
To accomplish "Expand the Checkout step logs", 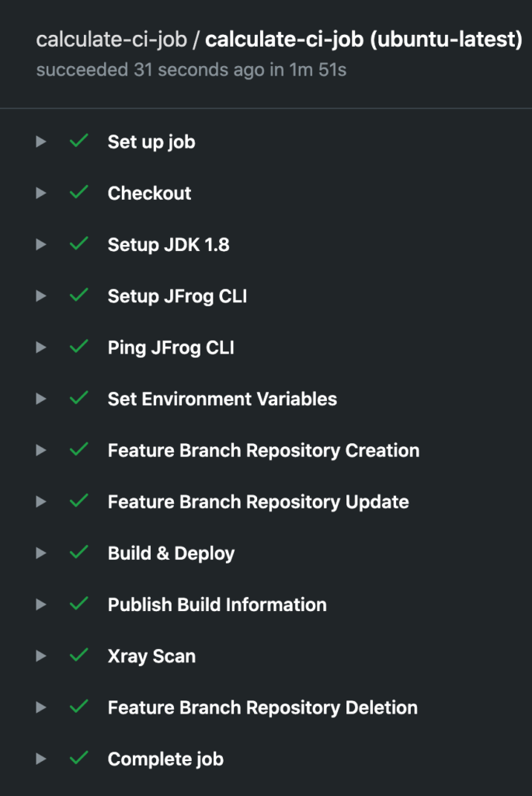I will (40, 193).
